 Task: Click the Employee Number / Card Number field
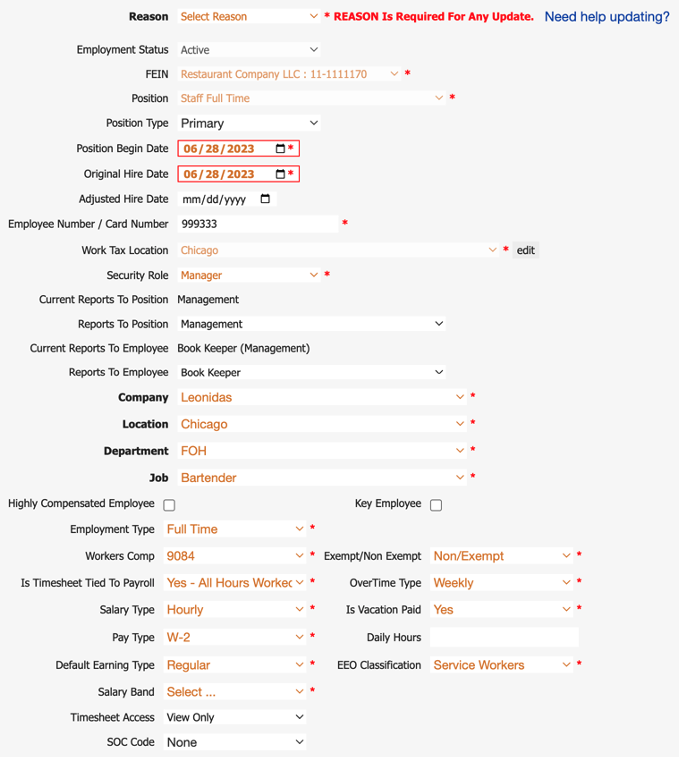pos(258,224)
